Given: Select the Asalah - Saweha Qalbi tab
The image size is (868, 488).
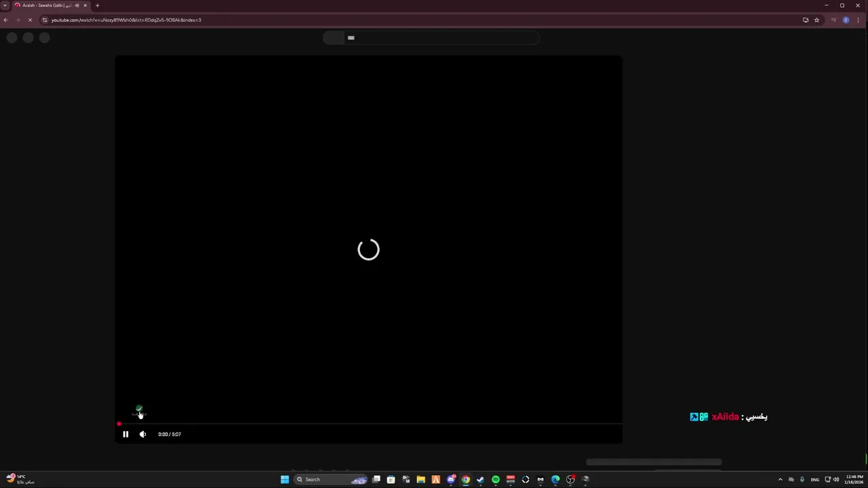Looking at the screenshot, I should coord(51,5).
